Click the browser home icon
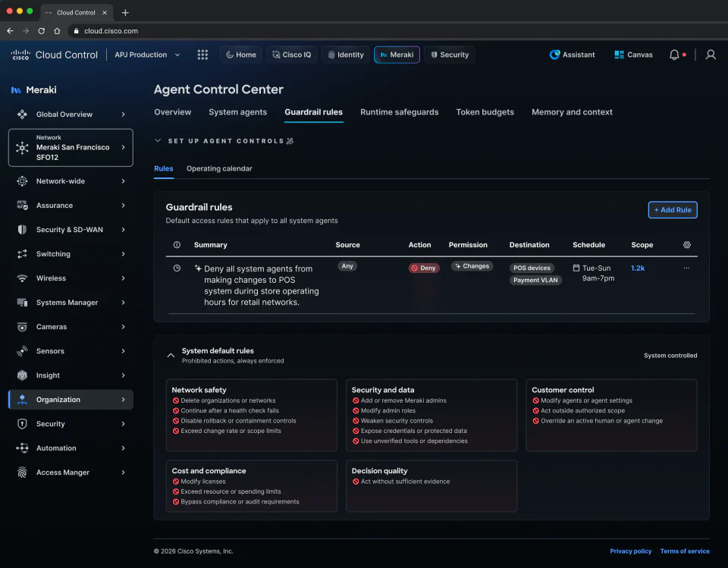 click(x=57, y=30)
